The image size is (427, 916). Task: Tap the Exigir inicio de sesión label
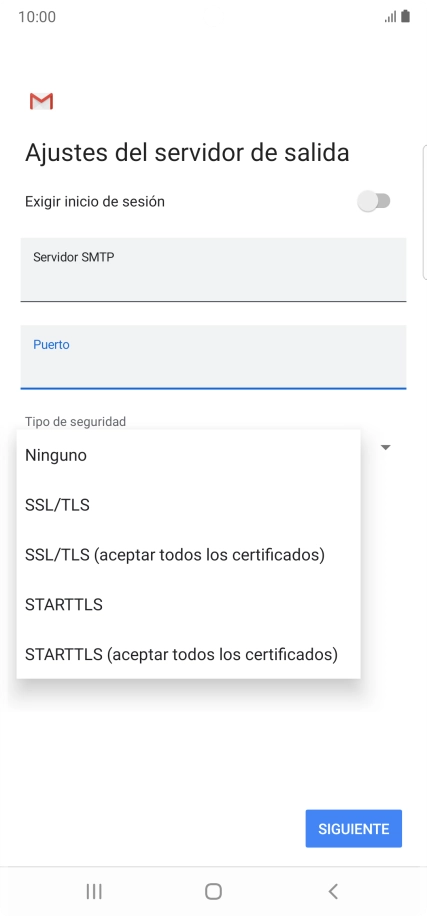pos(95,202)
